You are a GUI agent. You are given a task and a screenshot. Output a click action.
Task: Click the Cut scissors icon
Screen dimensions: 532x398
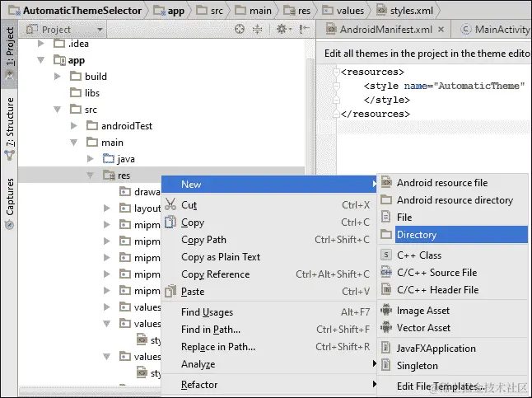point(170,204)
